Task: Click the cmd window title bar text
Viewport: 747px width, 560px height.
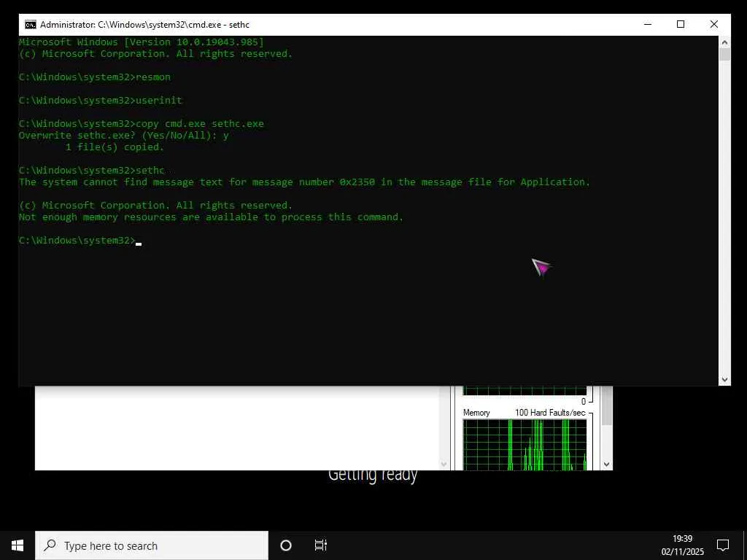Action: 145,25
